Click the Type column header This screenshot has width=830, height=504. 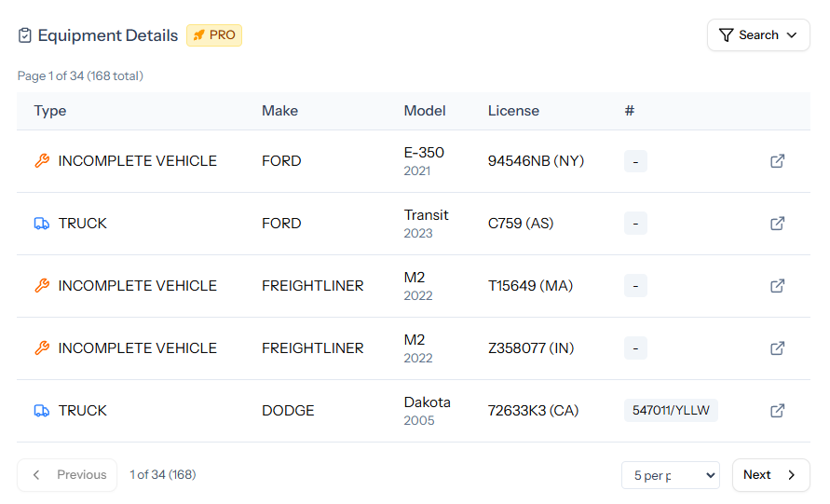pyautogui.click(x=50, y=111)
